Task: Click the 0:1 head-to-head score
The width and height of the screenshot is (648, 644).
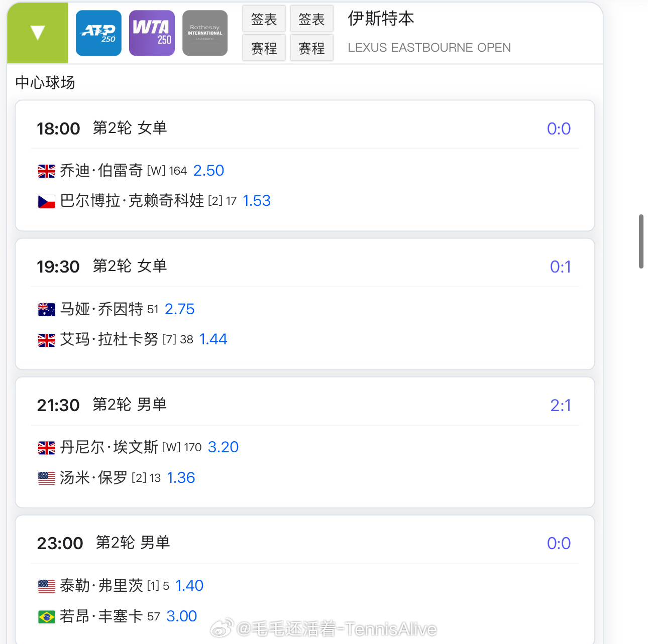Action: point(561,267)
